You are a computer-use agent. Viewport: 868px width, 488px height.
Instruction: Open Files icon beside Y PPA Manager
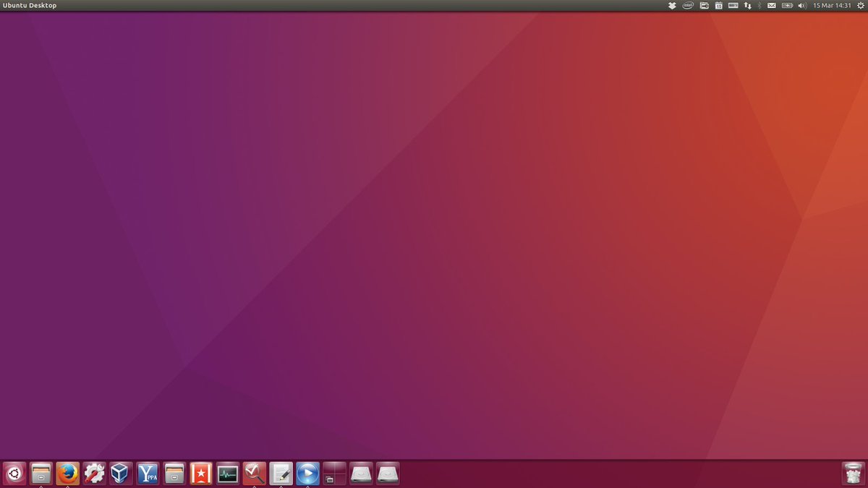click(174, 474)
